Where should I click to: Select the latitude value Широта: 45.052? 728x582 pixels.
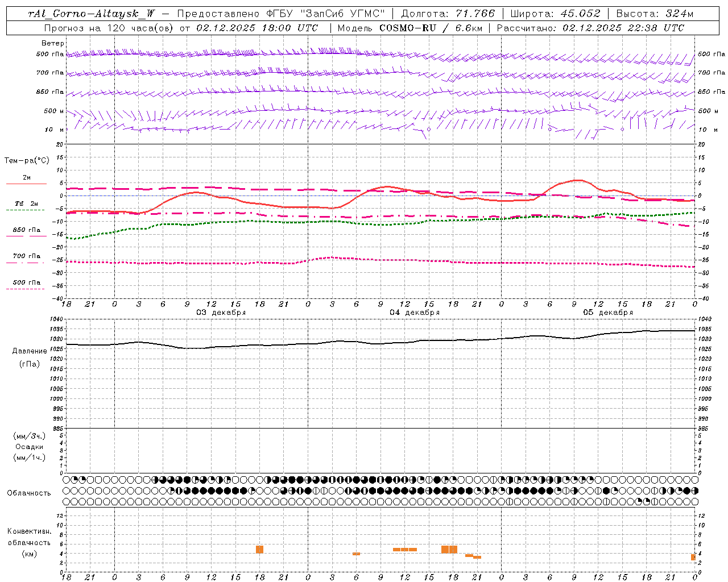pyautogui.click(x=556, y=14)
